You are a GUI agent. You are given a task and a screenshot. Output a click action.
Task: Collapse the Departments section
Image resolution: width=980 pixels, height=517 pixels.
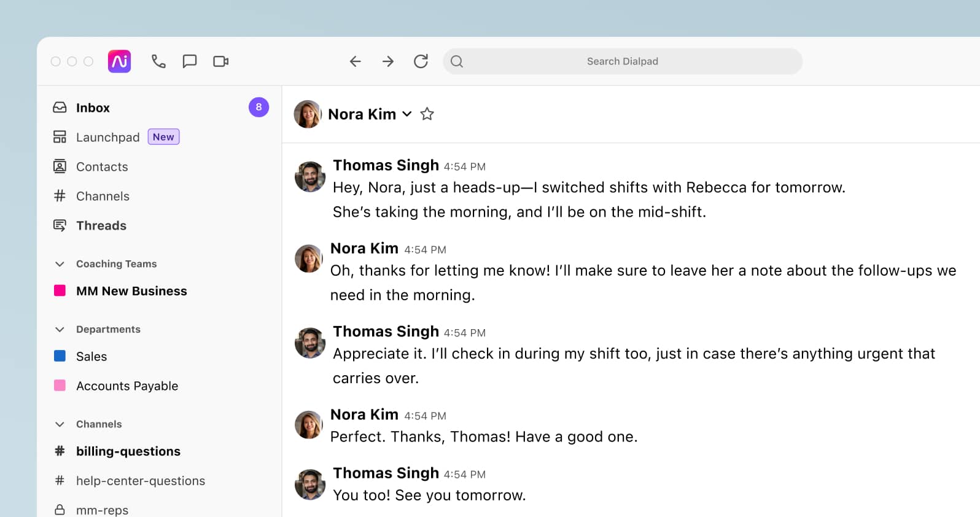click(x=60, y=330)
